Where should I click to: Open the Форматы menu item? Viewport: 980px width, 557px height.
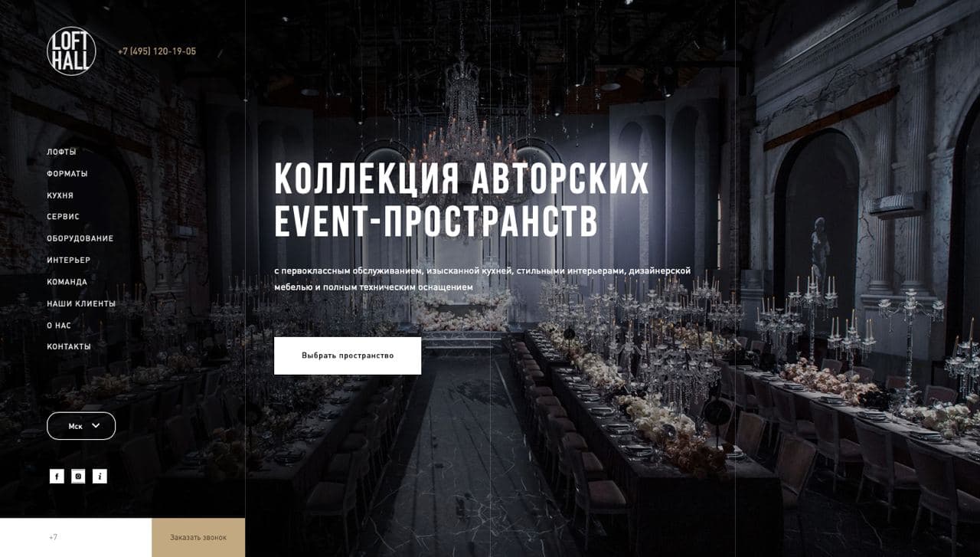[67, 174]
